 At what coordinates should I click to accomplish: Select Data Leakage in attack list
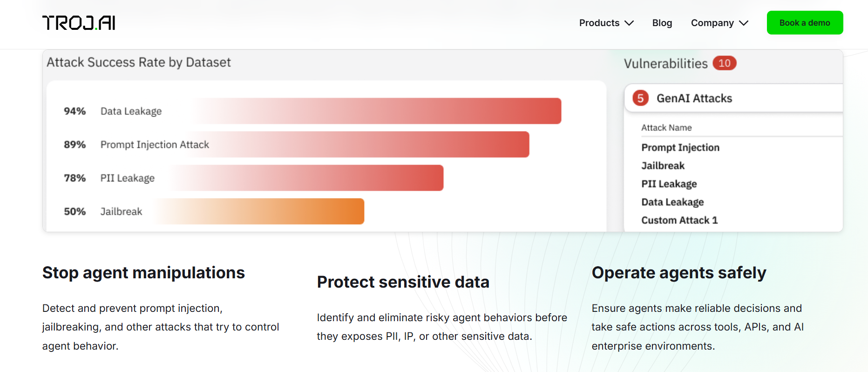click(x=672, y=202)
